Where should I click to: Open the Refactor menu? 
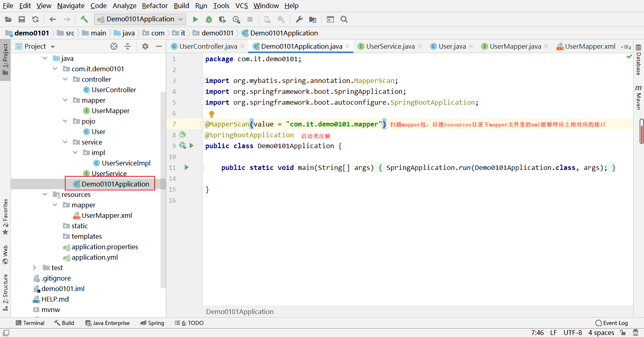click(x=155, y=6)
